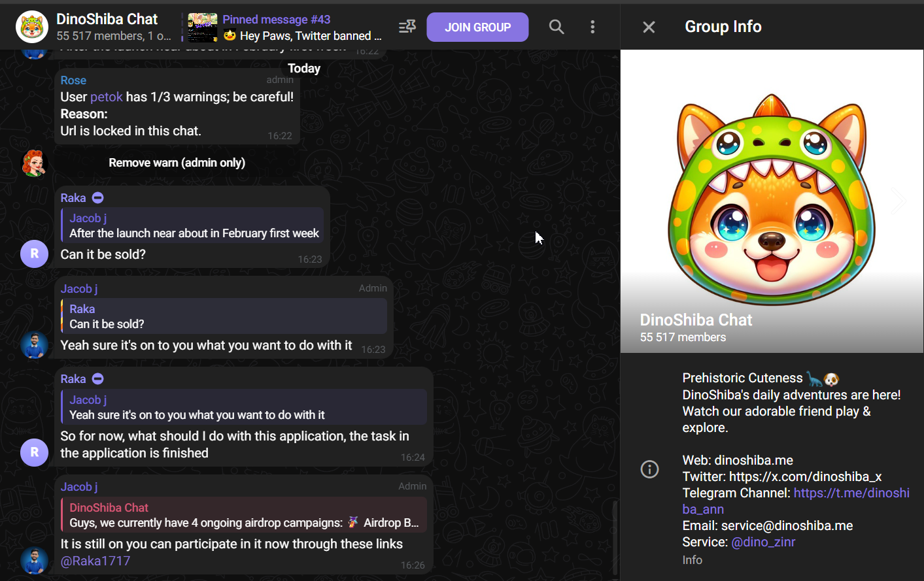Click the '55 517 members' text in Group Info

(683, 337)
